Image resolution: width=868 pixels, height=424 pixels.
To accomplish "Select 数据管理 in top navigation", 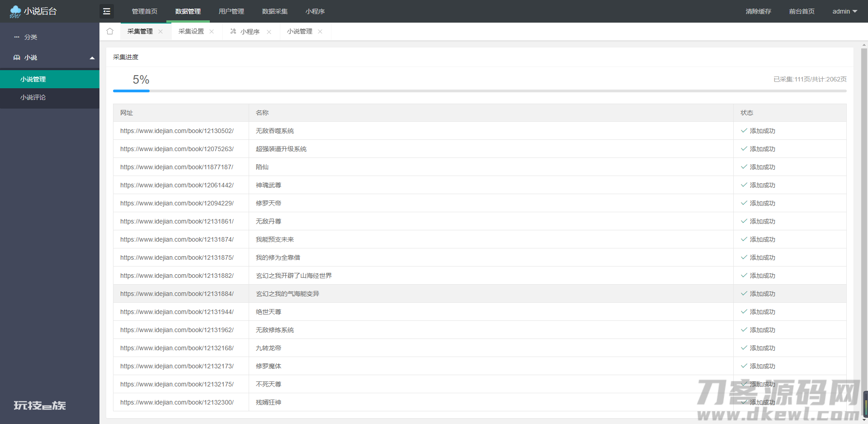I will [188, 11].
